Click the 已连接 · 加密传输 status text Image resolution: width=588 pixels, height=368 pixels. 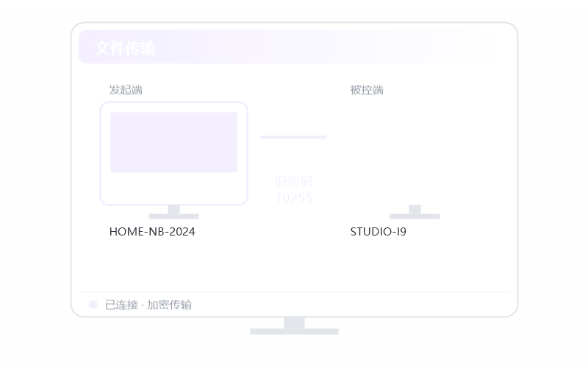[148, 305]
